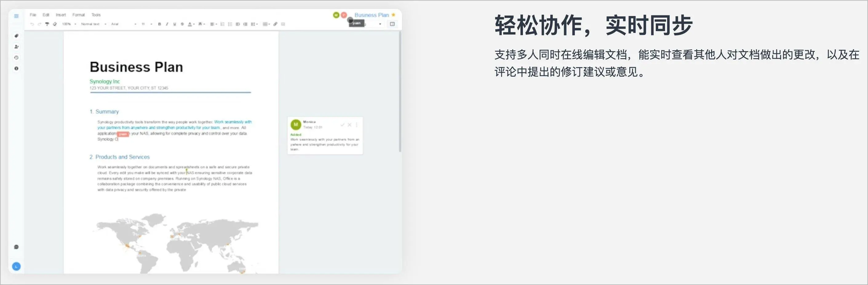
Task: Toggle bold formatting in the toolbar
Action: (x=160, y=24)
